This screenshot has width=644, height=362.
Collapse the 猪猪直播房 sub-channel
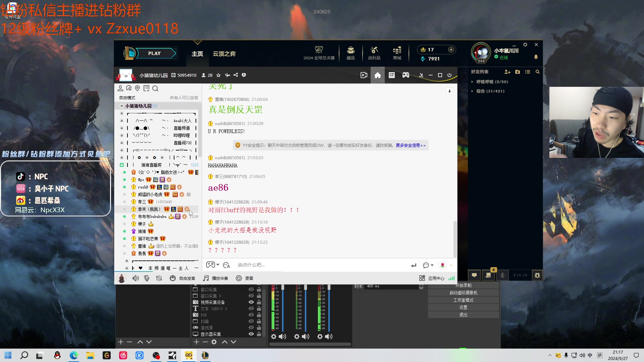(122, 165)
